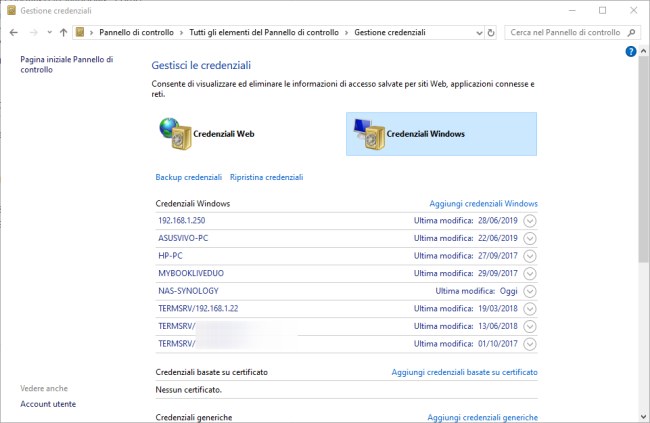Image resolution: width=650 pixels, height=423 pixels.
Task: Expand the ASUSVIVO-PC credential chevron
Action: tap(530, 238)
